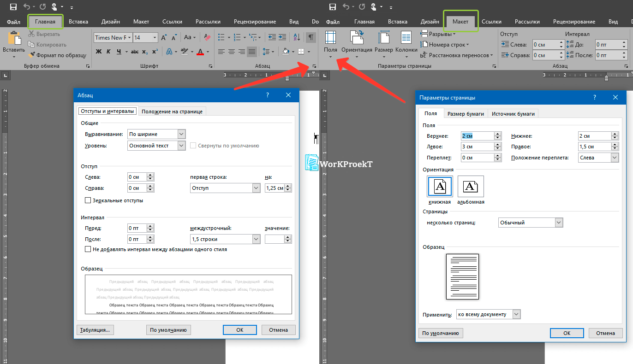Select альбомная landscape orientation
This screenshot has height=364, width=633.
(471, 187)
